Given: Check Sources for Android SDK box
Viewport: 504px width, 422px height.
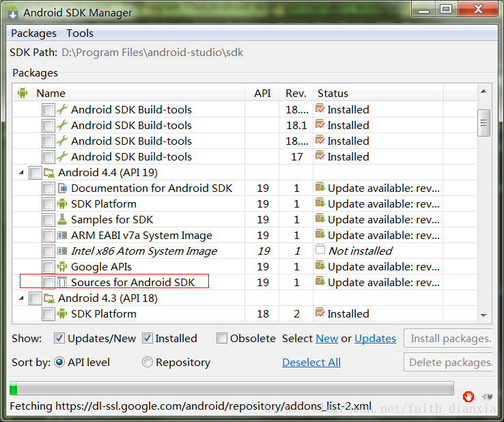Looking at the screenshot, I should [x=48, y=283].
